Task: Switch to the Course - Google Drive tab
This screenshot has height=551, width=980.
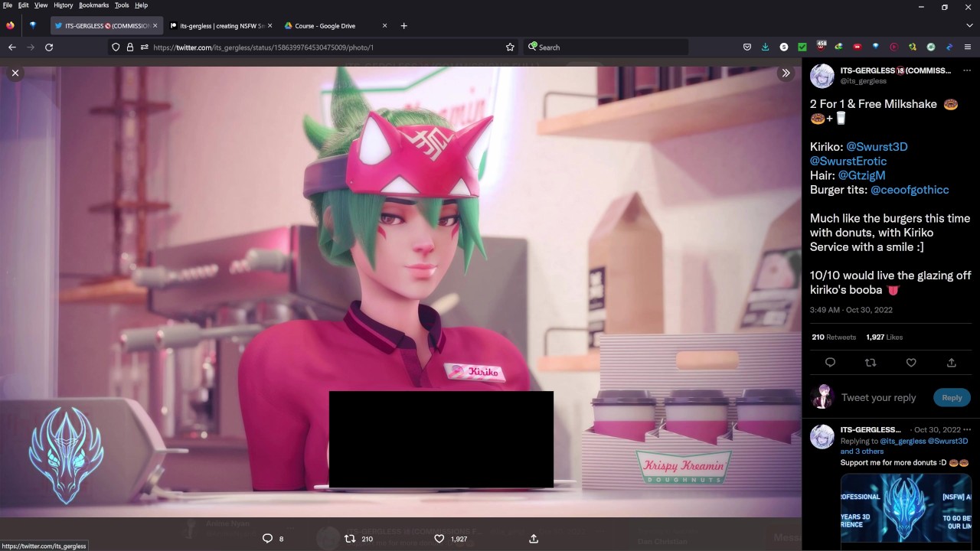Action: tap(325, 26)
